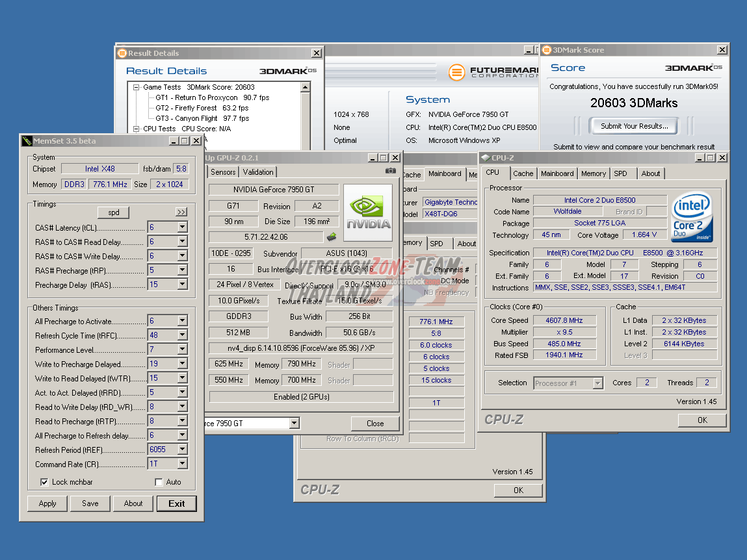Collapse the CPU Tests tree node

[x=137, y=129]
